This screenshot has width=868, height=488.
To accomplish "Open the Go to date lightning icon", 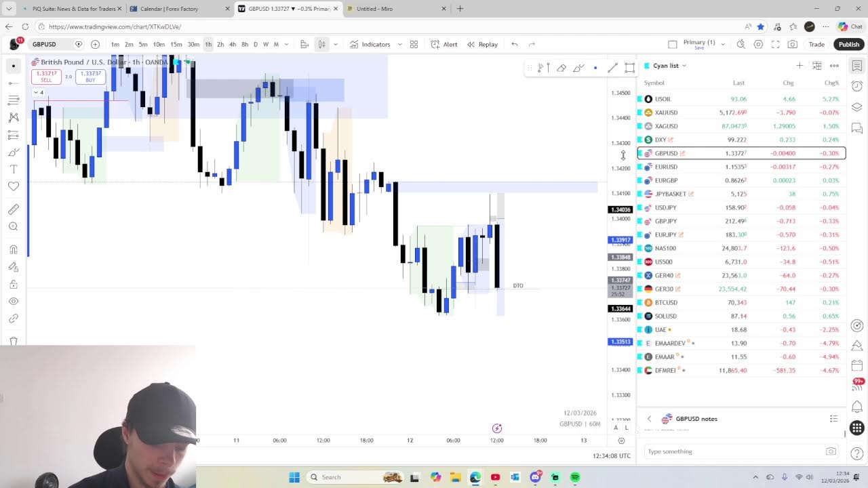I will pos(497,428).
